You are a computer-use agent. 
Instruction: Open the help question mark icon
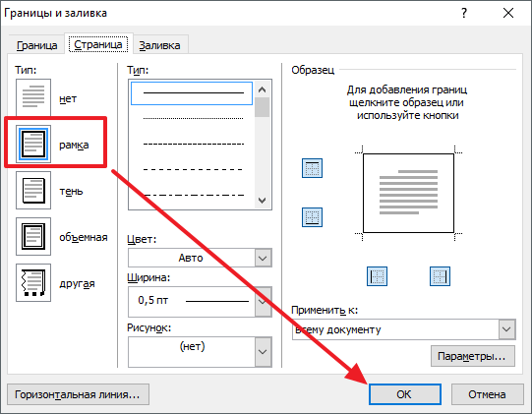point(464,13)
